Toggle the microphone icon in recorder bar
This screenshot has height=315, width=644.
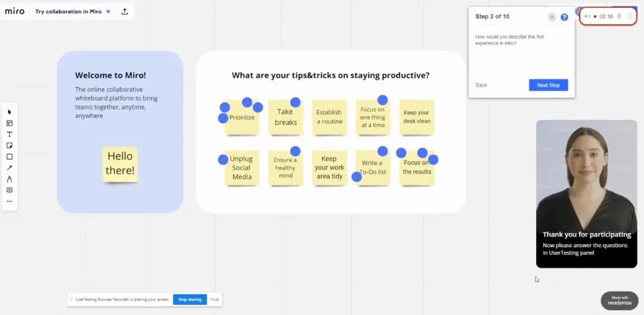click(620, 17)
